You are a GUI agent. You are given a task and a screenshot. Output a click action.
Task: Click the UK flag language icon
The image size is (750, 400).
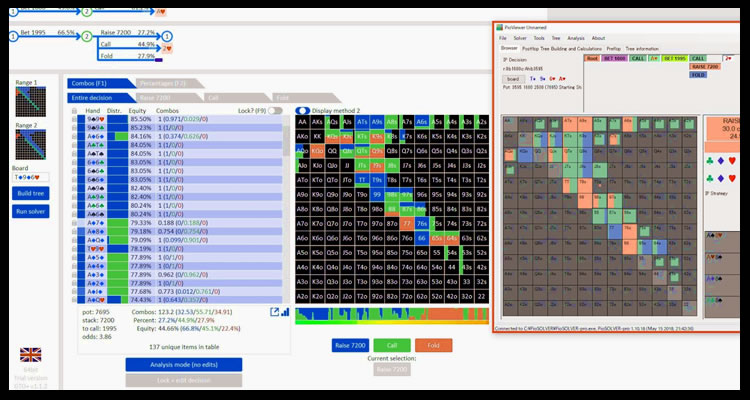click(31, 355)
